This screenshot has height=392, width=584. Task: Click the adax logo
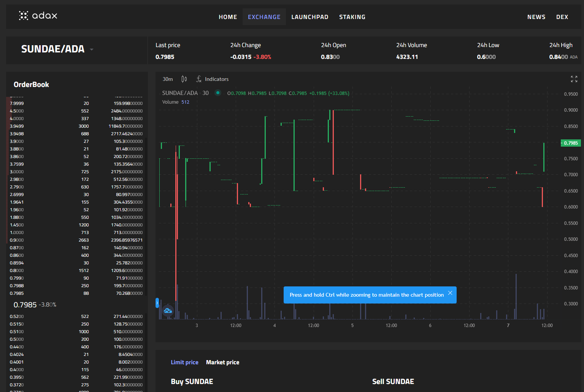point(38,16)
